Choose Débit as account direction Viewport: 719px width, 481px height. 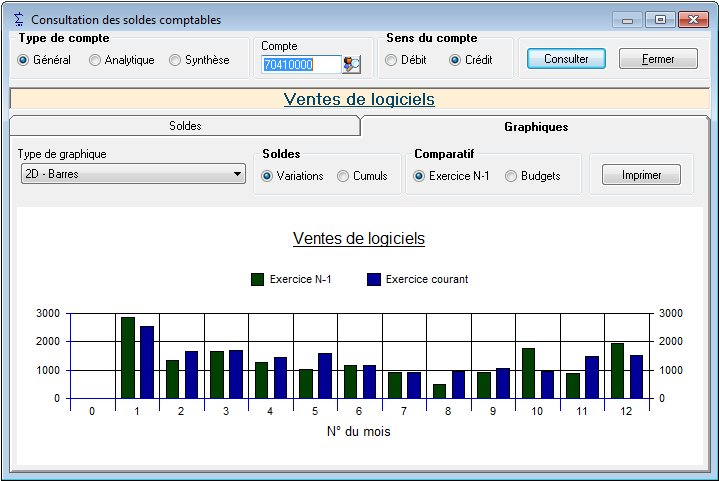click(x=406, y=60)
